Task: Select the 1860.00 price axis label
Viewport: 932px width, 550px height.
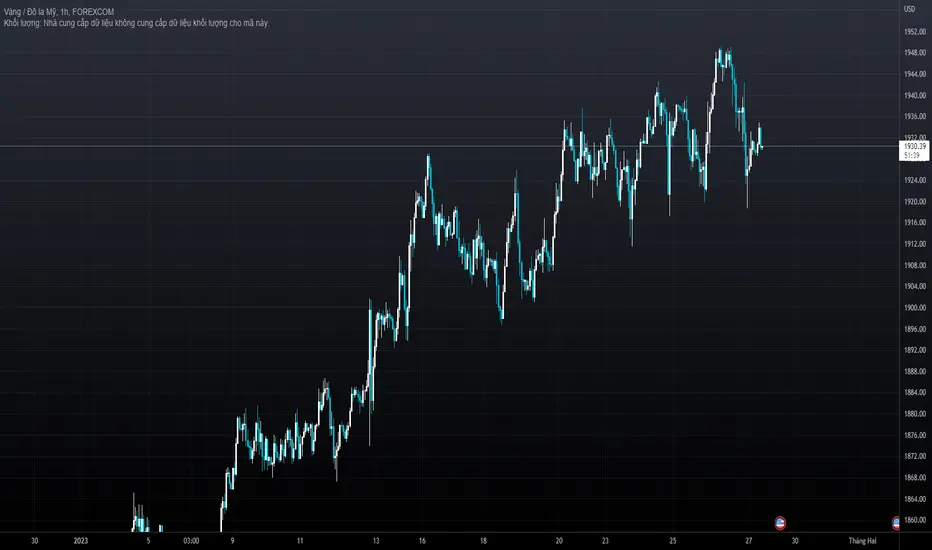Action: (x=915, y=520)
